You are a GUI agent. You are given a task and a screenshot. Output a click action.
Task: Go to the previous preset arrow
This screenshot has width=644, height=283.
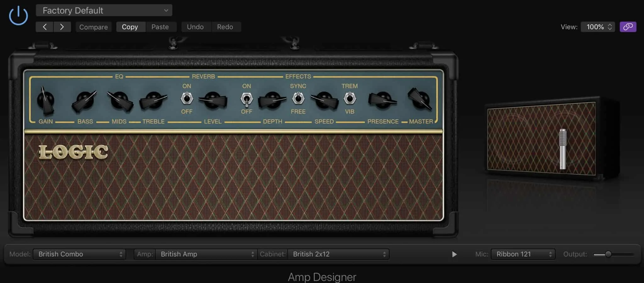(x=45, y=27)
